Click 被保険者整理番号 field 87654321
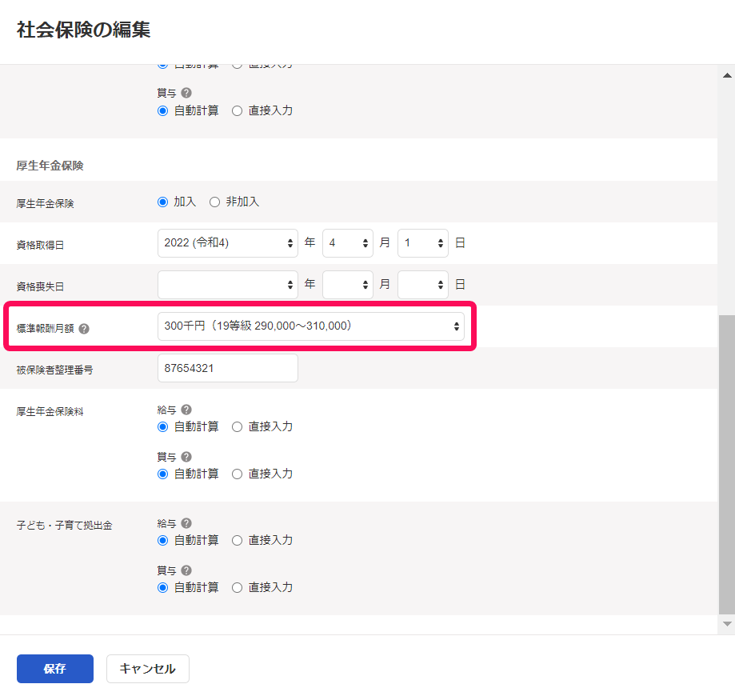 228,368
